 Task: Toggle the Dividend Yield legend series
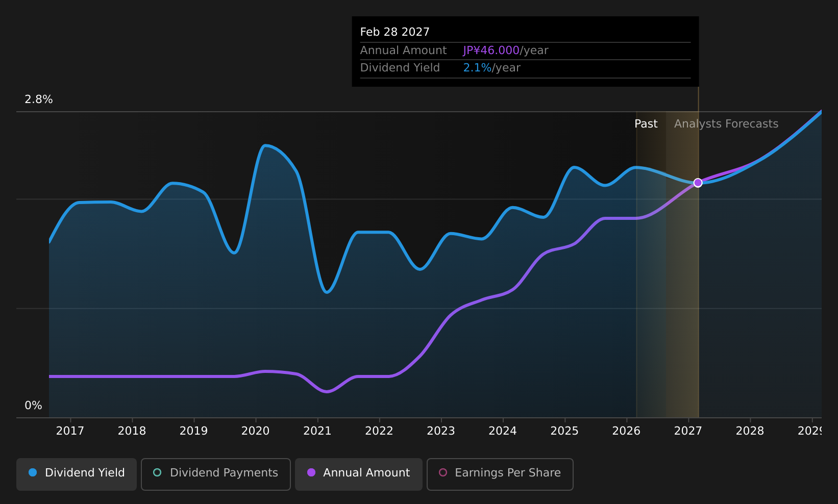point(77,474)
